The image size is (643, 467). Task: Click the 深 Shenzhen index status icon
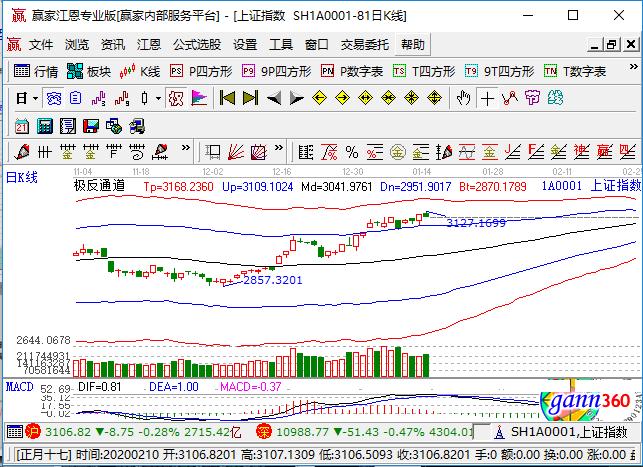[x=264, y=432]
